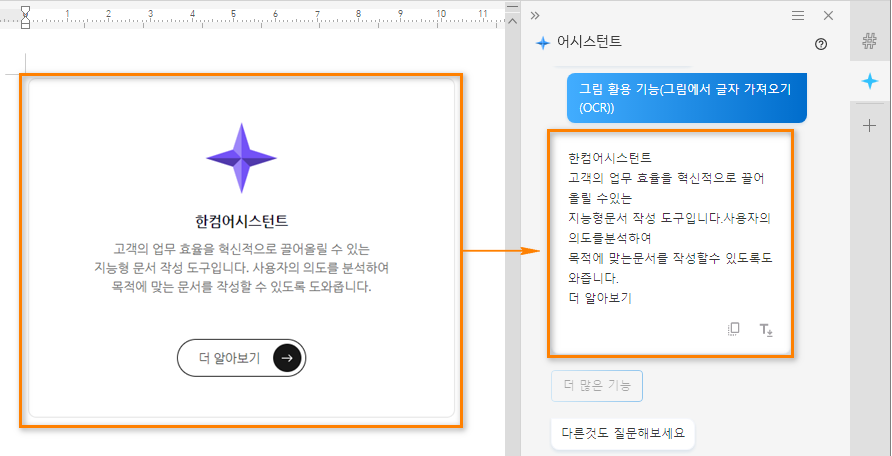Collapse the assistant panel with double chevron
The height and width of the screenshot is (456, 892).
pos(535,16)
